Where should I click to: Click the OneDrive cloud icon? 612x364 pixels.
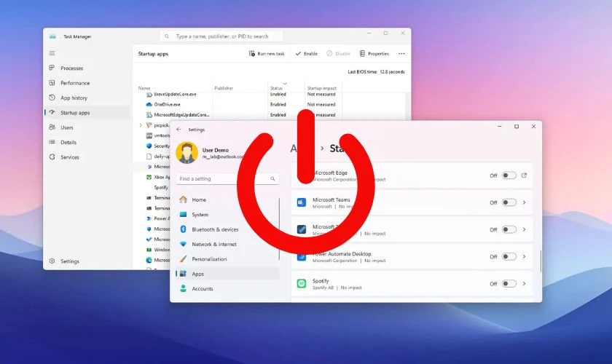pos(149,105)
